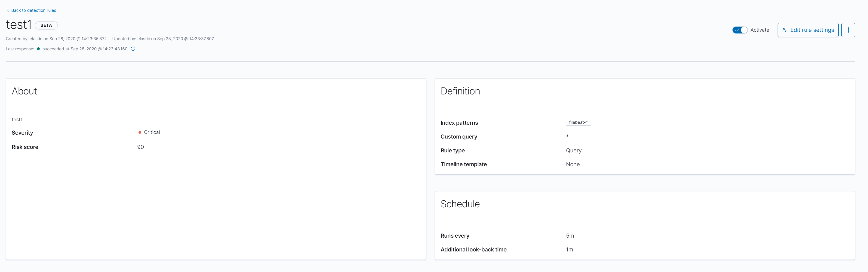This screenshot has width=868, height=272.
Task: Click the Risk score value 90
Action: point(141,147)
